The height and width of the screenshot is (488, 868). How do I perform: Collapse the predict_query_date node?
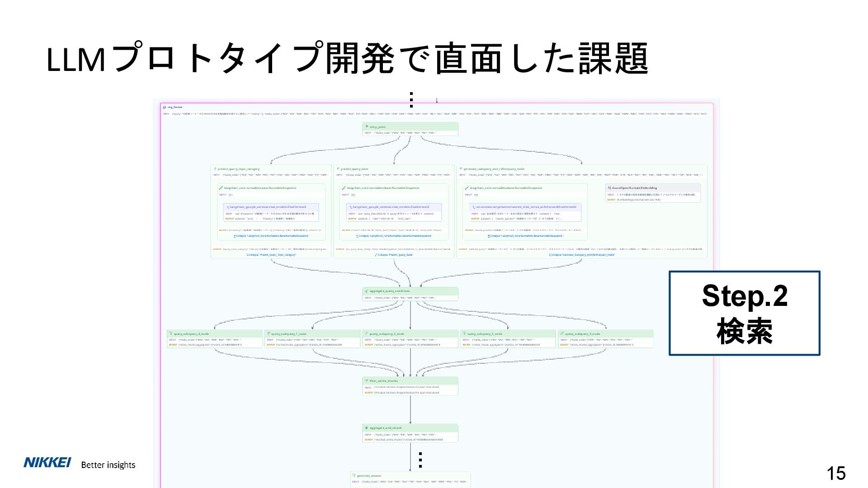pyautogui.click(x=394, y=255)
